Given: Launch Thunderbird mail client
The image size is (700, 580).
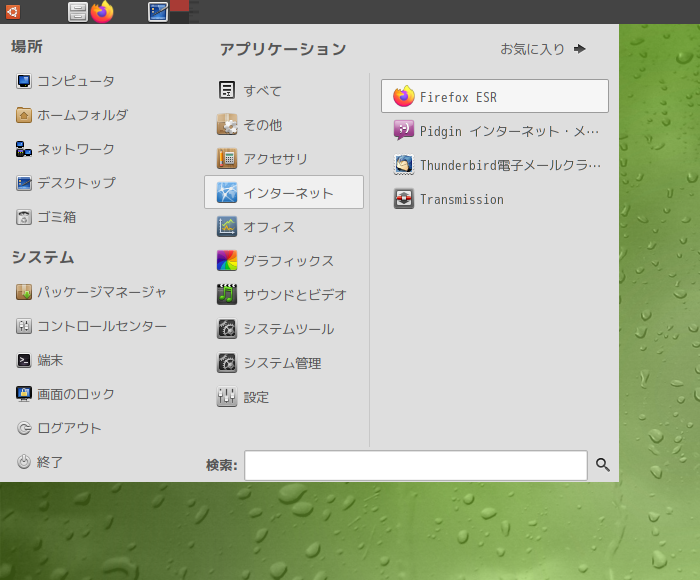Looking at the screenshot, I should 495,165.
